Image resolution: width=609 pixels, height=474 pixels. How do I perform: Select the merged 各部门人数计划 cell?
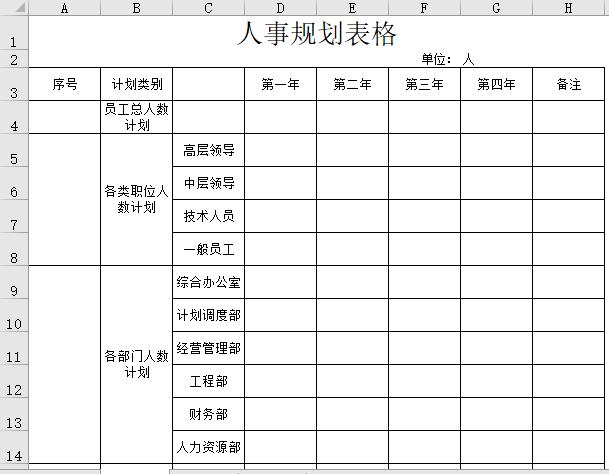tap(136, 364)
